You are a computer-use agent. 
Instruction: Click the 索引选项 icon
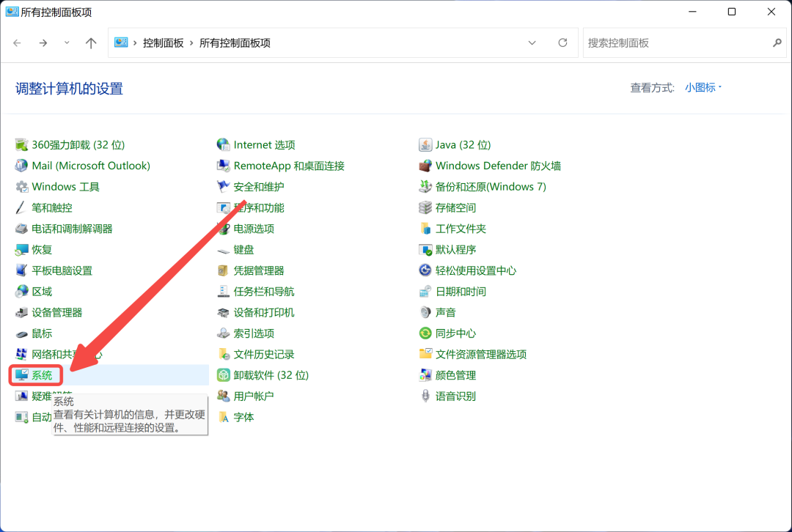[x=223, y=333]
